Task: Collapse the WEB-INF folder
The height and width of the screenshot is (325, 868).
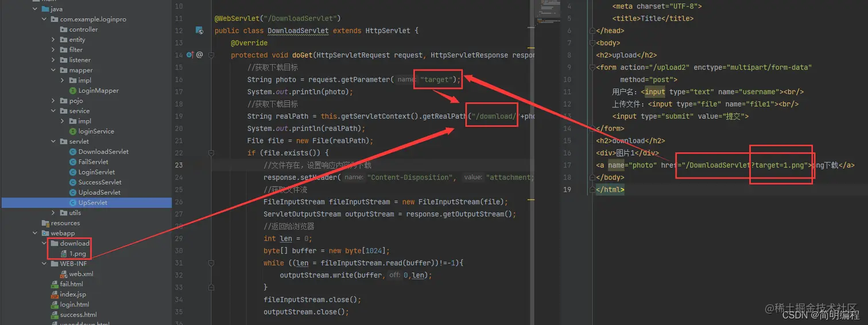Action: pos(44,264)
